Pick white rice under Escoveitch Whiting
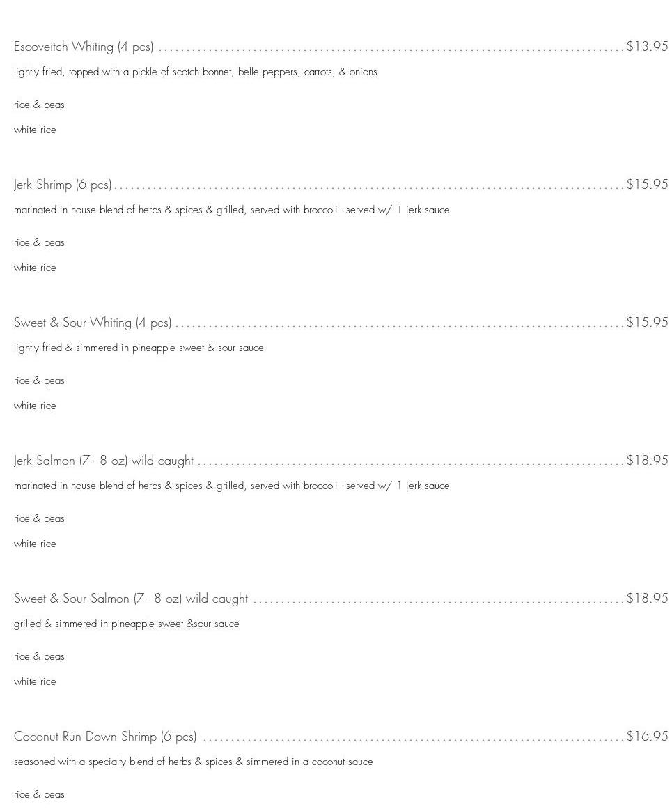672x809 pixels. tap(35, 130)
